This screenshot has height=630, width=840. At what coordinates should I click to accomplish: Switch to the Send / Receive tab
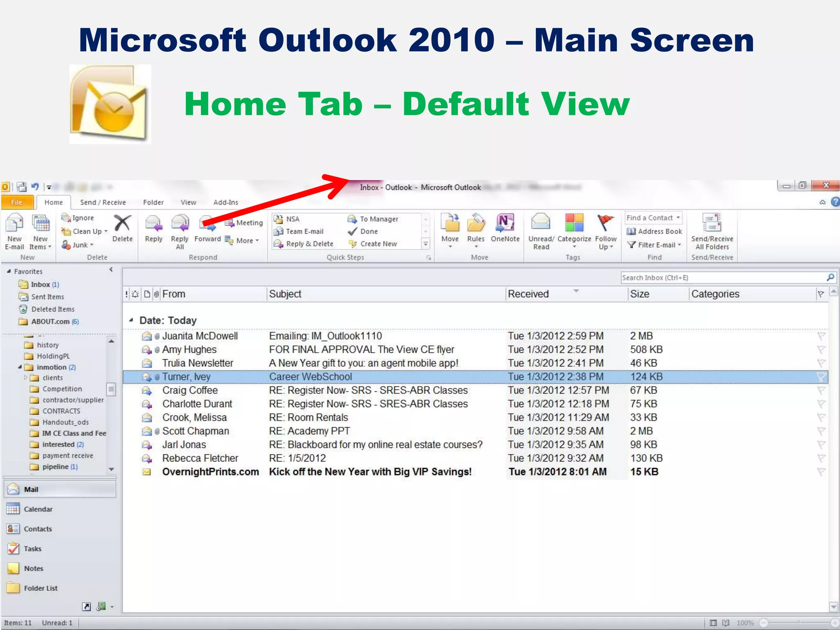tap(103, 202)
